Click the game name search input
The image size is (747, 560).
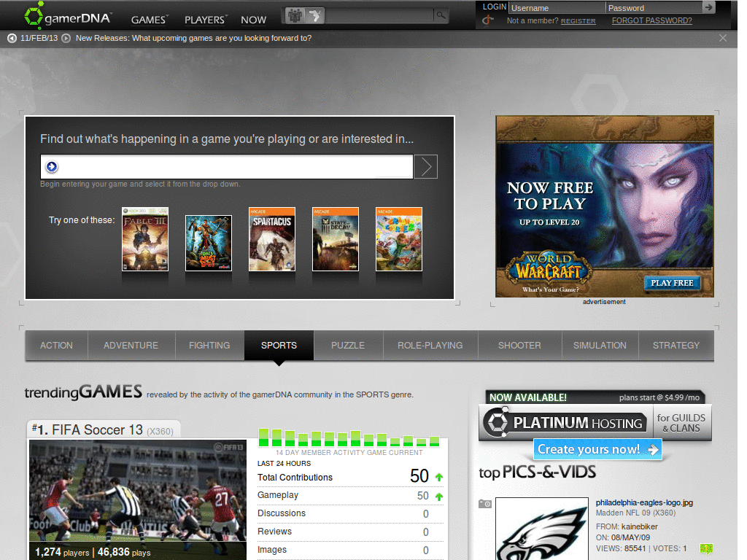227,167
